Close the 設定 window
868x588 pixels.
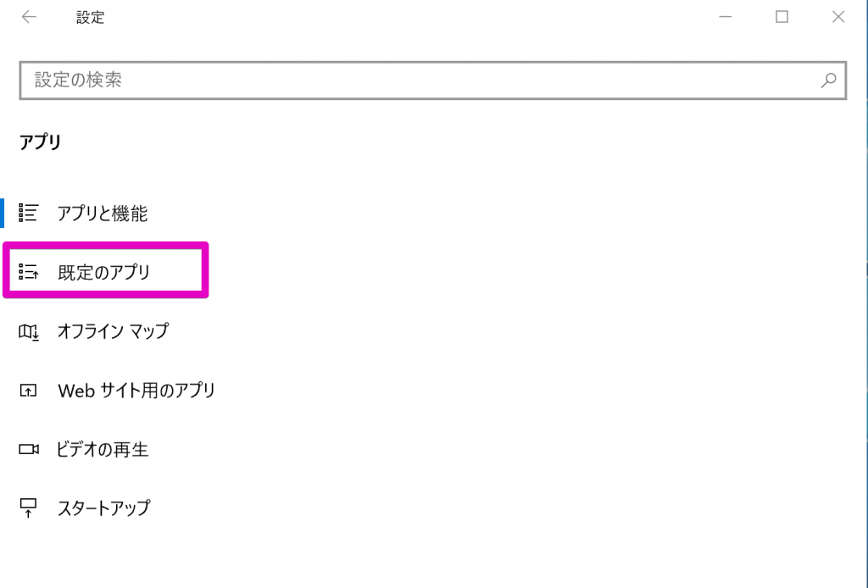(x=838, y=17)
